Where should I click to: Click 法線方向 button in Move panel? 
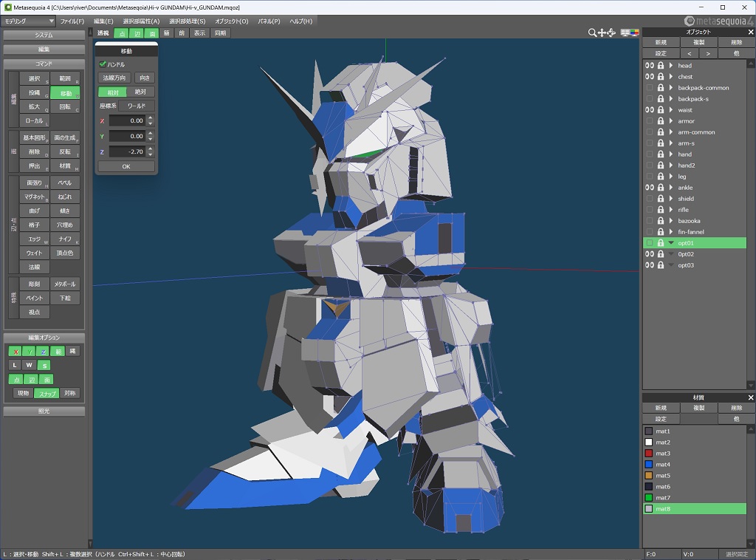(x=114, y=78)
